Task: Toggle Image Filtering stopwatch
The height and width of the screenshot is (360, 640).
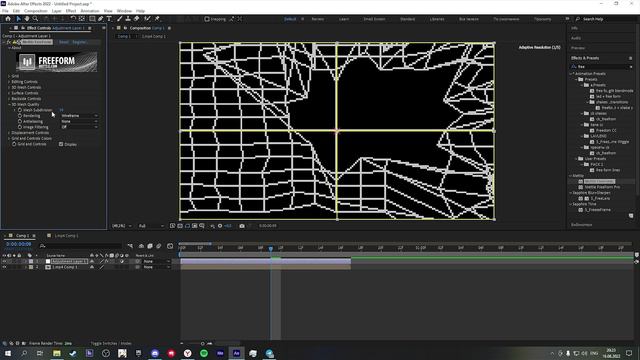Action: pyautogui.click(x=20, y=127)
